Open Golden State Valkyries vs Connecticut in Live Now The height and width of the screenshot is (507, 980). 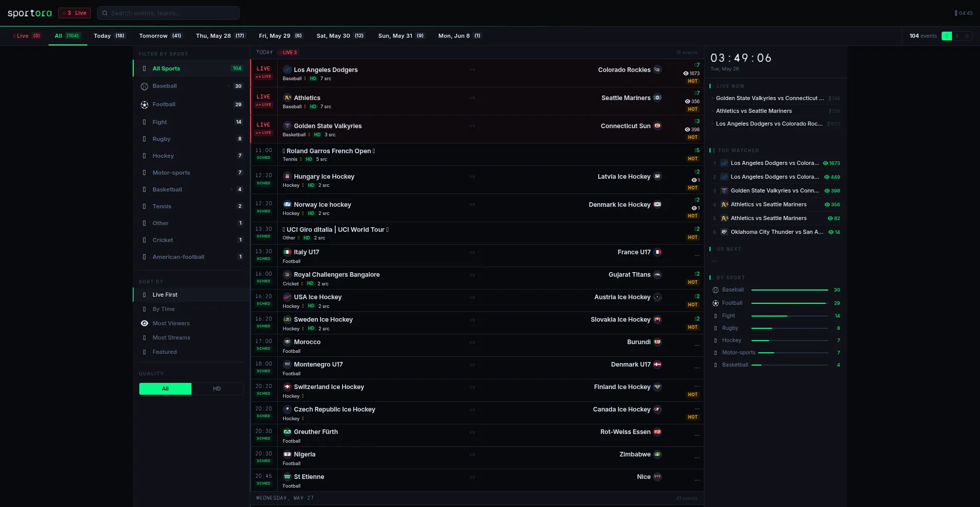775,98
